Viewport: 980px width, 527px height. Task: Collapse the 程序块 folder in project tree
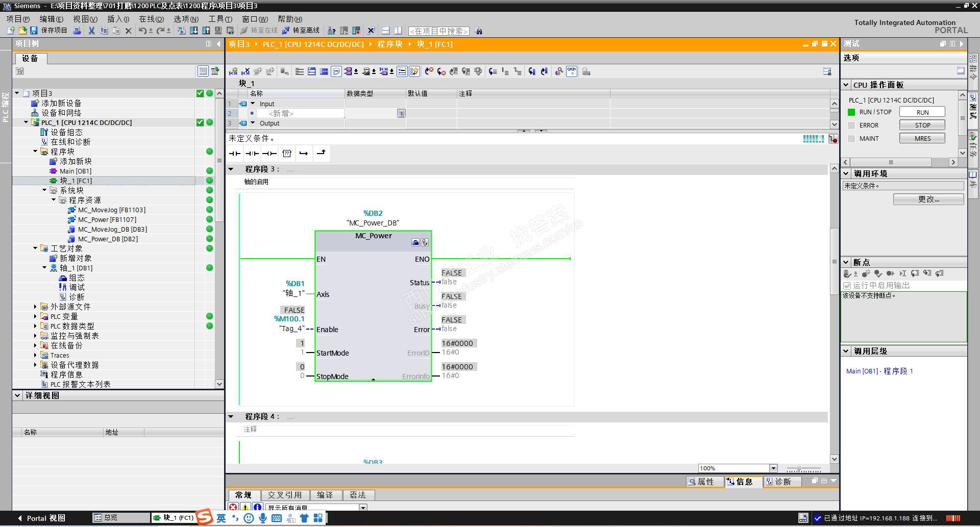(35, 152)
